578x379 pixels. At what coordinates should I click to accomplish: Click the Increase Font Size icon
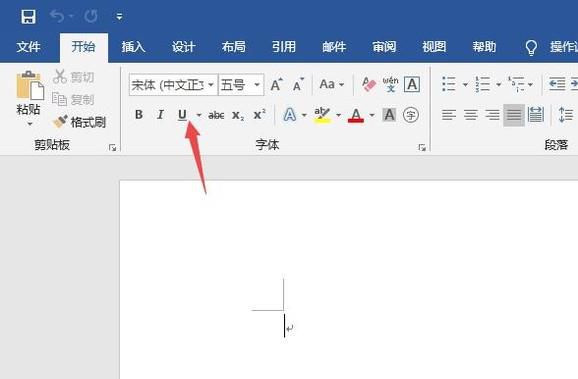click(276, 85)
